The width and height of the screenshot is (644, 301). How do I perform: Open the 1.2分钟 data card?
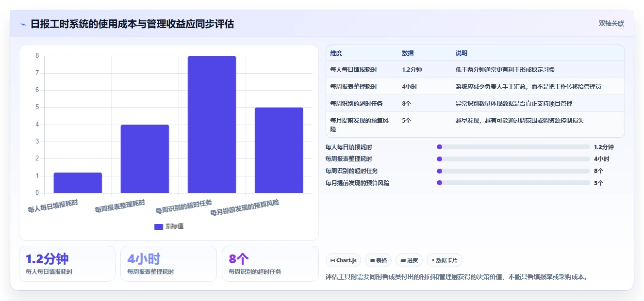67,264
